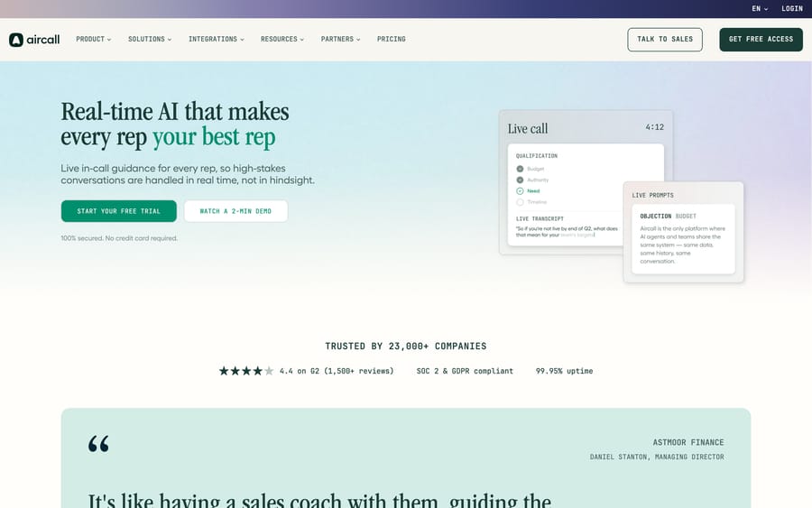
Task: Click the Live call 4:12 timer
Action: [x=655, y=127]
